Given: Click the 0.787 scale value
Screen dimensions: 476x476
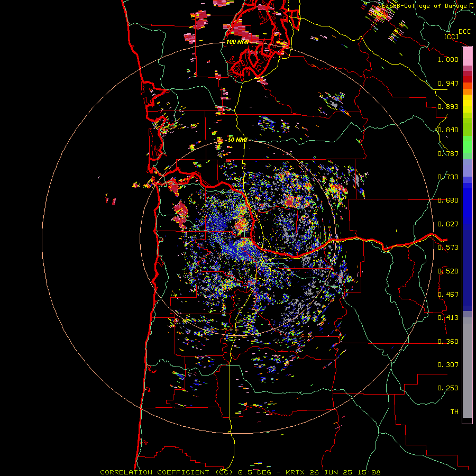Looking at the screenshot, I should [x=448, y=153].
